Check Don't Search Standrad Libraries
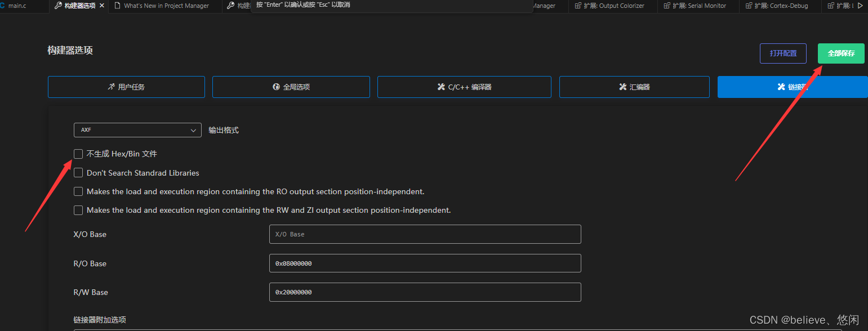 (x=78, y=172)
